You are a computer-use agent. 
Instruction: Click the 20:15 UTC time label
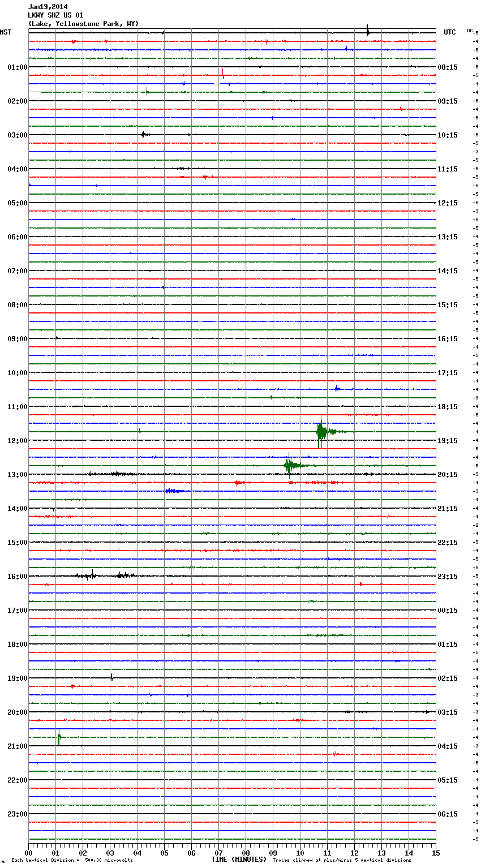coord(448,475)
